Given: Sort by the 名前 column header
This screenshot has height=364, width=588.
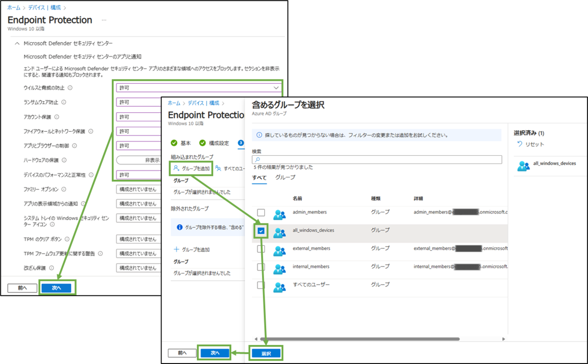Looking at the screenshot, I should 297,198.
